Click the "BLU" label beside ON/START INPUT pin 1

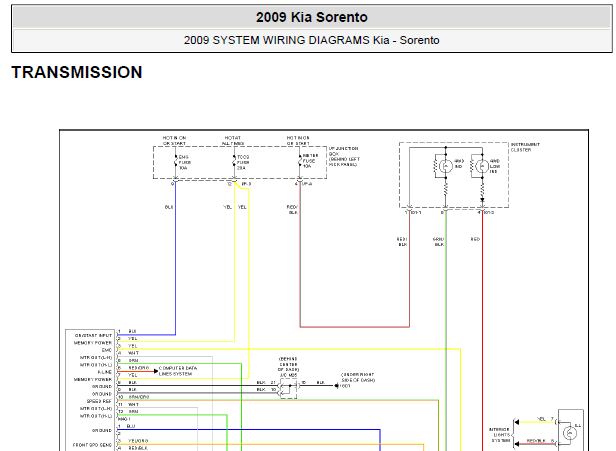coord(132,332)
